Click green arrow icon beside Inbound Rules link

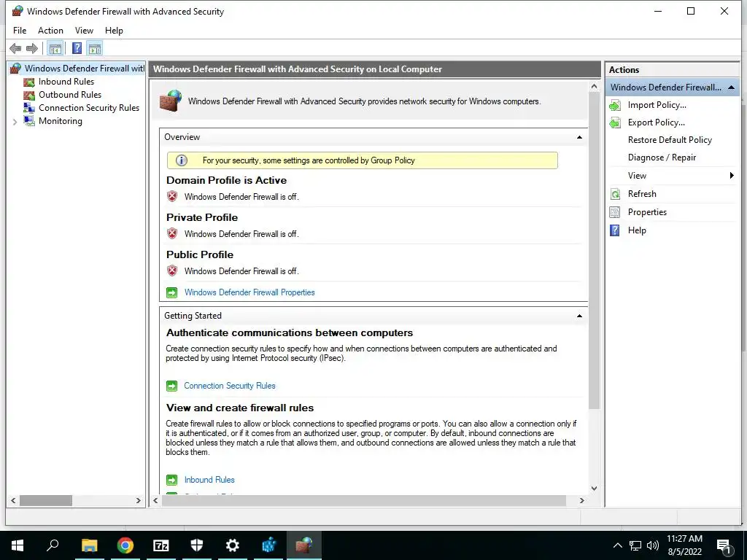171,480
